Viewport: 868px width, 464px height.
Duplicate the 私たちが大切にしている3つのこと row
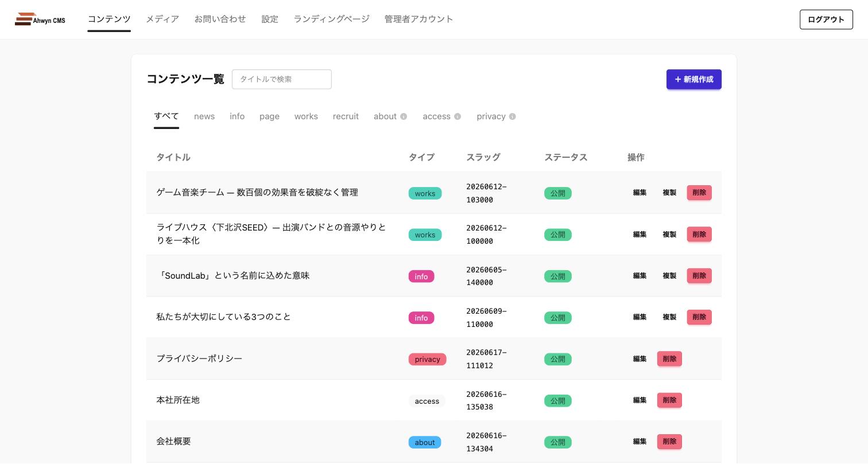669,317
